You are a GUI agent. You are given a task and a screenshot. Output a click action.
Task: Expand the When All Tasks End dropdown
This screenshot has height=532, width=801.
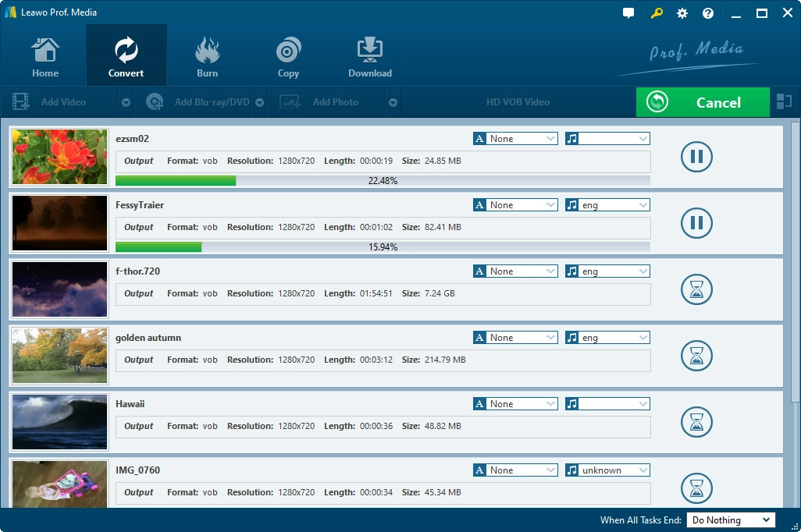[730, 520]
